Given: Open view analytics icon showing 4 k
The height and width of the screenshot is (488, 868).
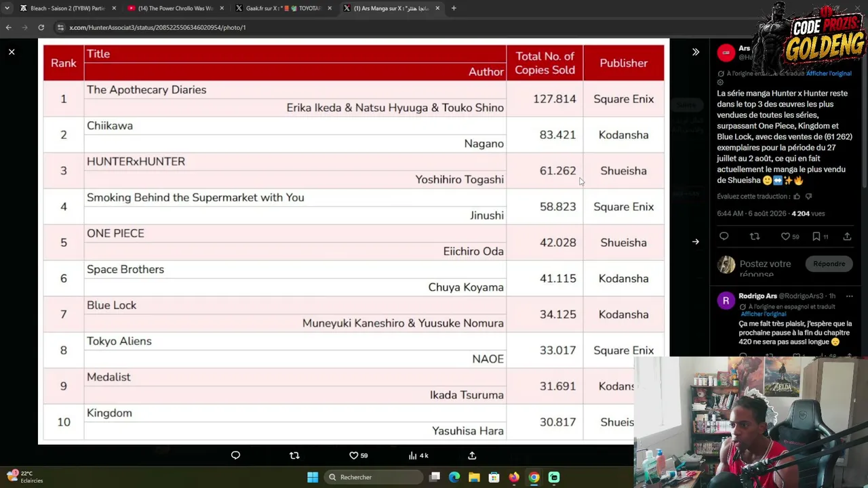Looking at the screenshot, I should coord(418,455).
